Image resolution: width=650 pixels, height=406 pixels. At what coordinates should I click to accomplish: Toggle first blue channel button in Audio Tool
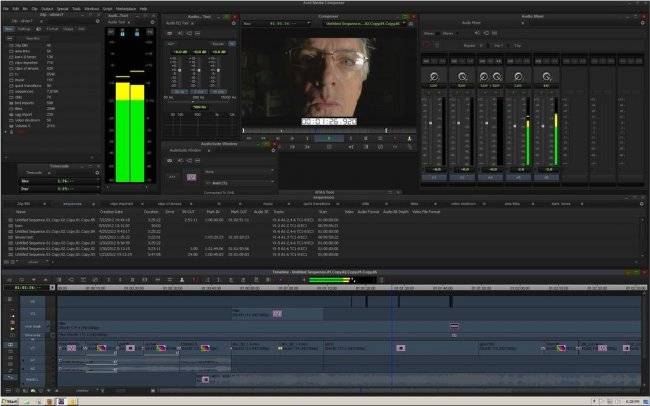click(x=122, y=32)
